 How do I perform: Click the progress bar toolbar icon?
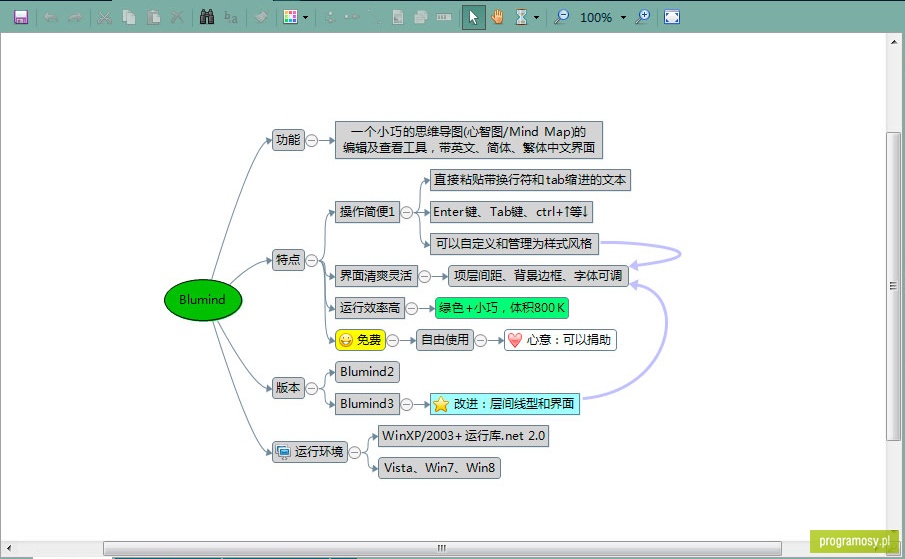click(x=444, y=17)
